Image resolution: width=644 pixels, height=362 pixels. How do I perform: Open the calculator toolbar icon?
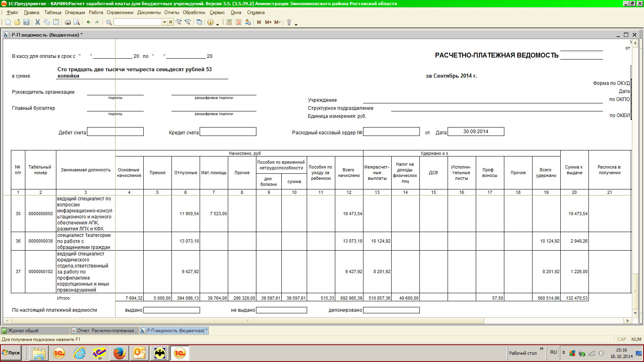[229, 22]
